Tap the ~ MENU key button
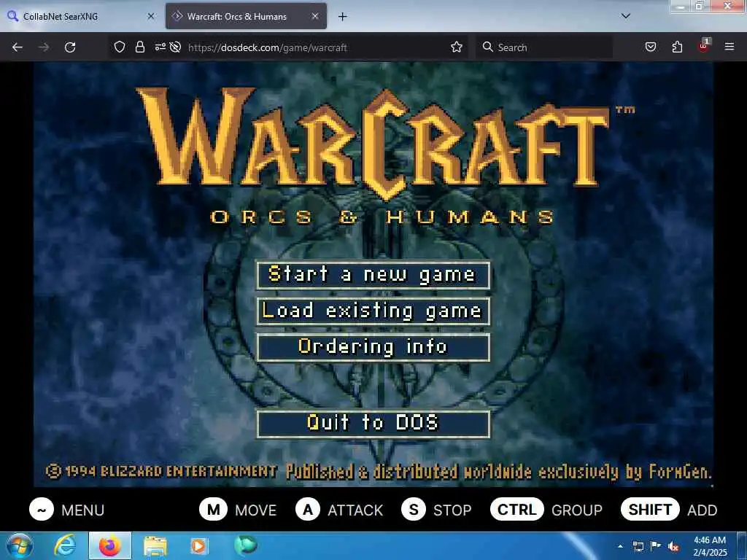Screen dimensions: 747x560 (66, 510)
